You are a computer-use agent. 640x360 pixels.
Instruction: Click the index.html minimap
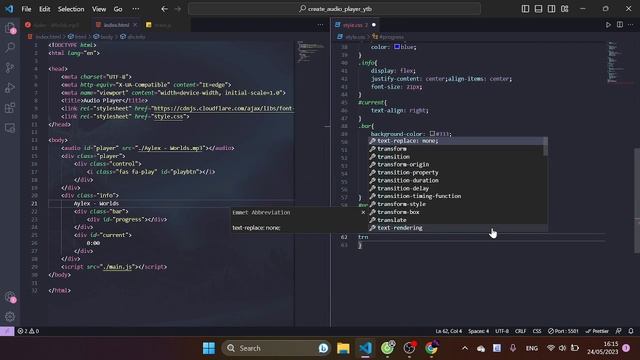[x=312, y=53]
